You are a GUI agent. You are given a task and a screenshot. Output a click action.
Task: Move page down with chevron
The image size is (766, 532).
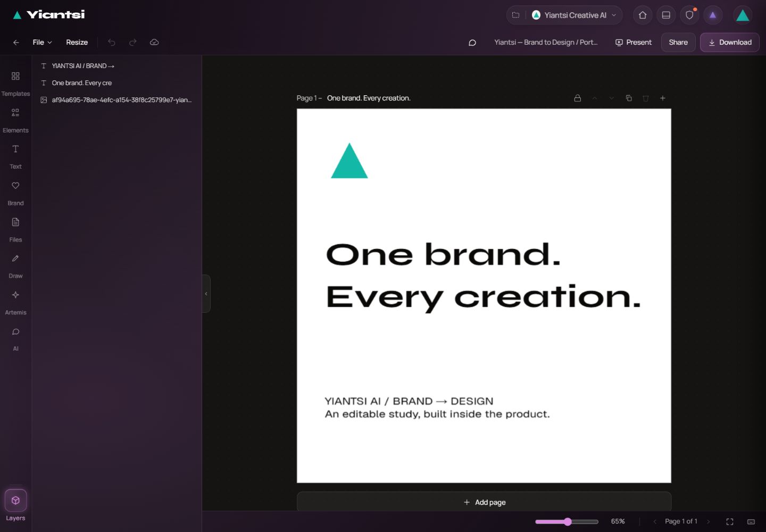pyautogui.click(x=612, y=98)
